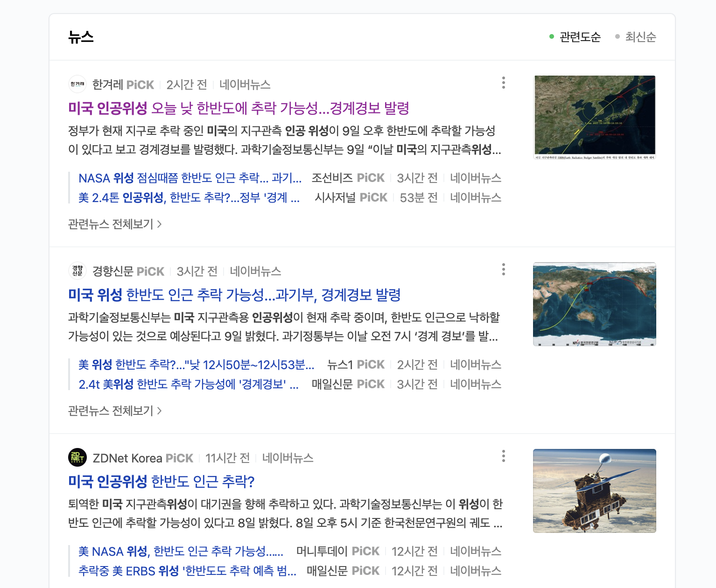This screenshot has height=588, width=716.
Task: Open the Korean peninsula map thumbnail
Action: tap(595, 117)
